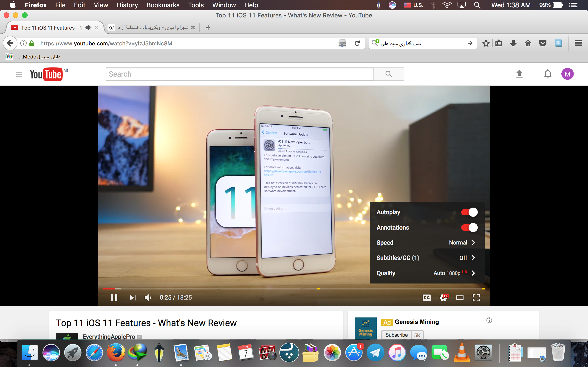588x367 pixels.
Task: Enter full screen video mode
Action: click(476, 297)
